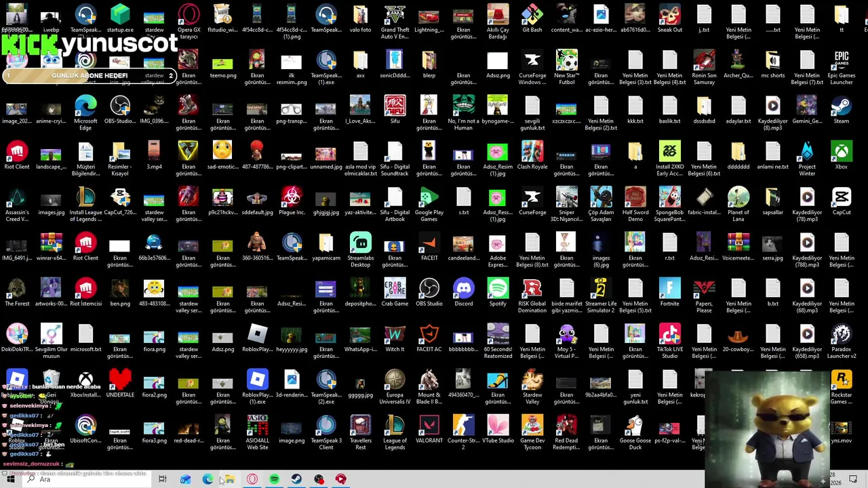Switch to Opera GX in the taskbar

coord(252,479)
